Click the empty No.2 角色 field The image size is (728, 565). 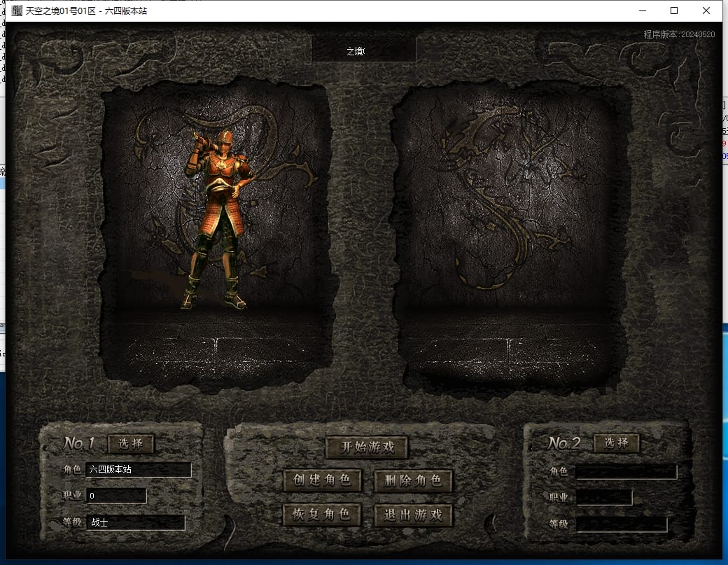click(626, 472)
